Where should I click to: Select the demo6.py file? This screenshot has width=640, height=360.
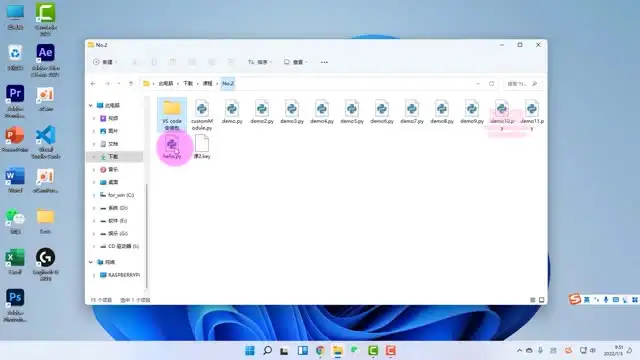coord(382,112)
